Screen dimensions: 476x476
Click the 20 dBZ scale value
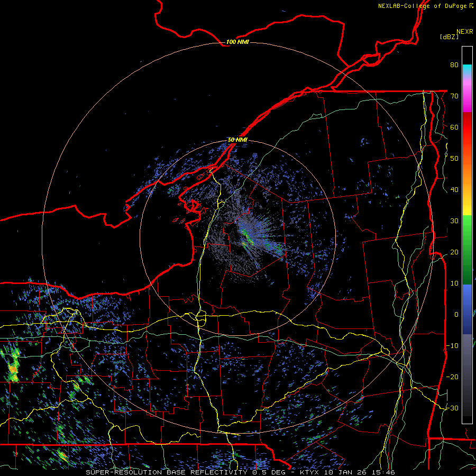454,252
